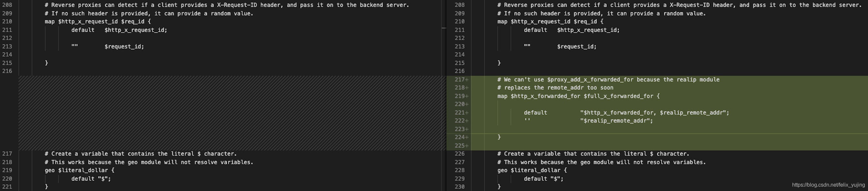Select line number 224+ in the modified pane
The width and height of the screenshot is (868, 191).
coord(461,137)
